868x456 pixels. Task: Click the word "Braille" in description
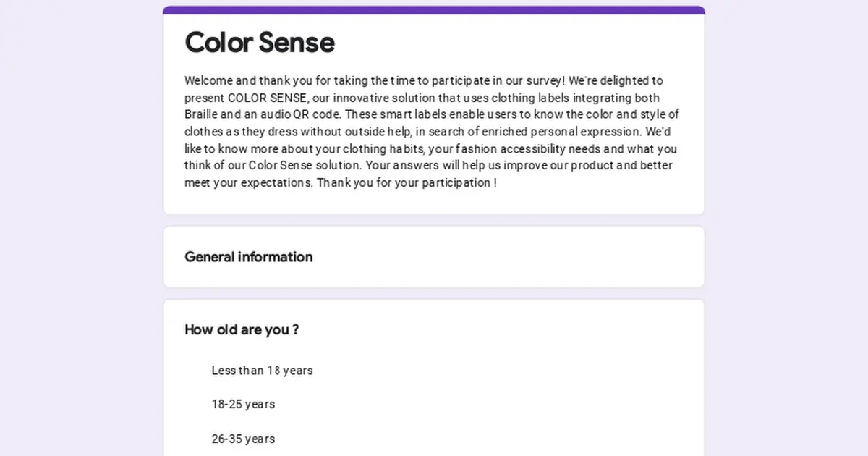(x=201, y=114)
